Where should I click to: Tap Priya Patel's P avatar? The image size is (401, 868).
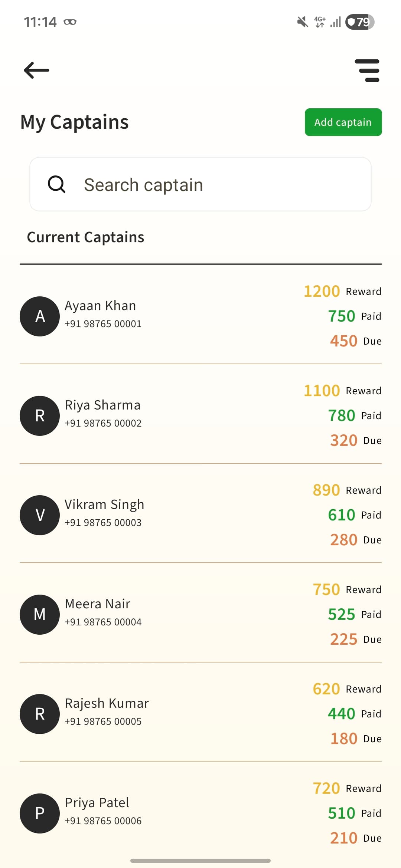(x=40, y=813)
